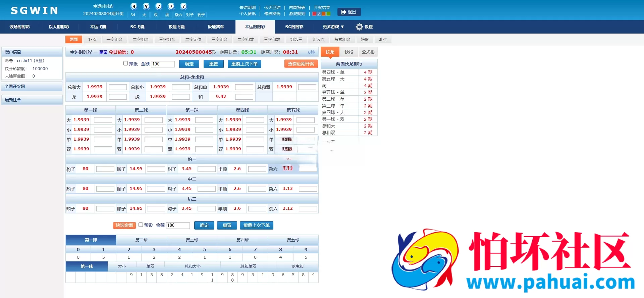The height and width of the screenshot is (298, 644).
Task: Open 个人资讯 link in header
Action: tap(248, 14)
